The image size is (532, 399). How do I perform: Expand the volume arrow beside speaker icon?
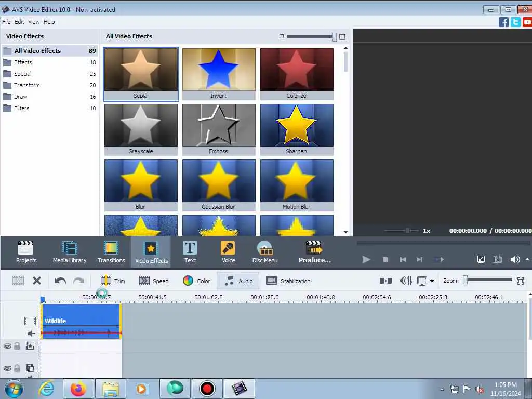pyautogui.click(x=527, y=260)
